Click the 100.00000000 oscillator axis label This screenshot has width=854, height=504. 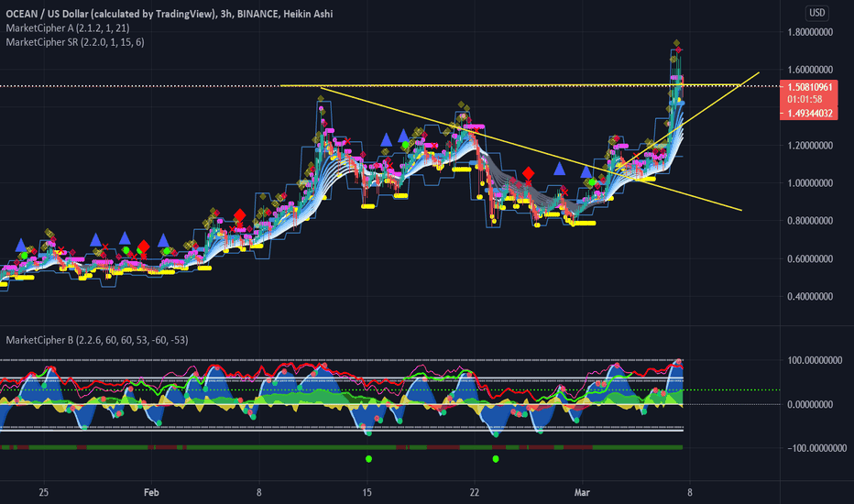[815, 360]
